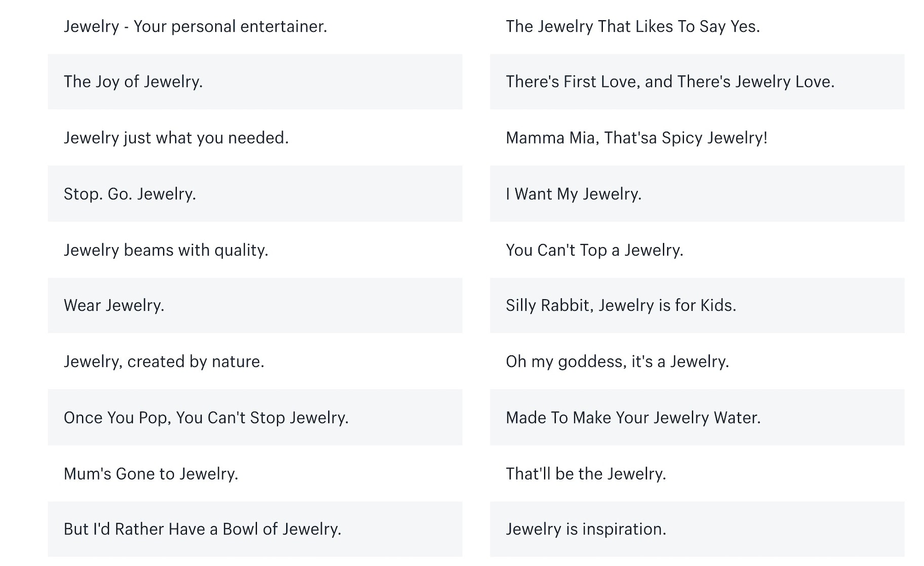The height and width of the screenshot is (566, 924).
Task: Pick 'Jewelry, created by nature.' slogan
Action: tap(164, 361)
